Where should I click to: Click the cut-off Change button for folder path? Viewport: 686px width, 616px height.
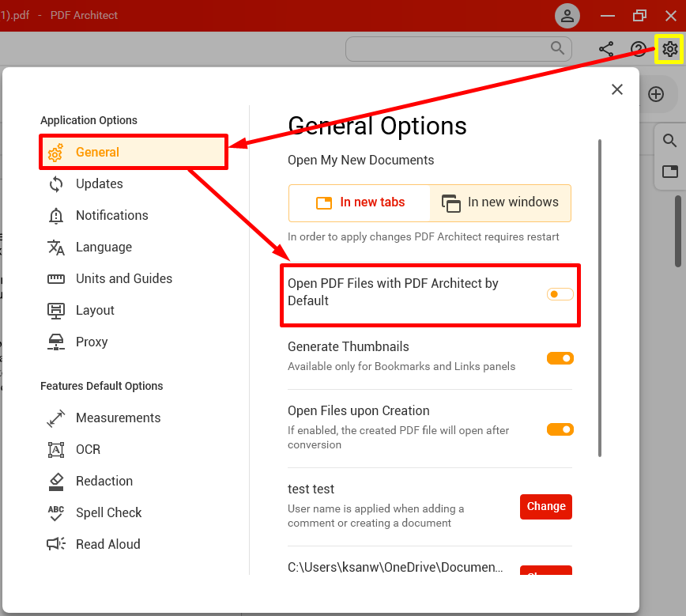click(545, 570)
